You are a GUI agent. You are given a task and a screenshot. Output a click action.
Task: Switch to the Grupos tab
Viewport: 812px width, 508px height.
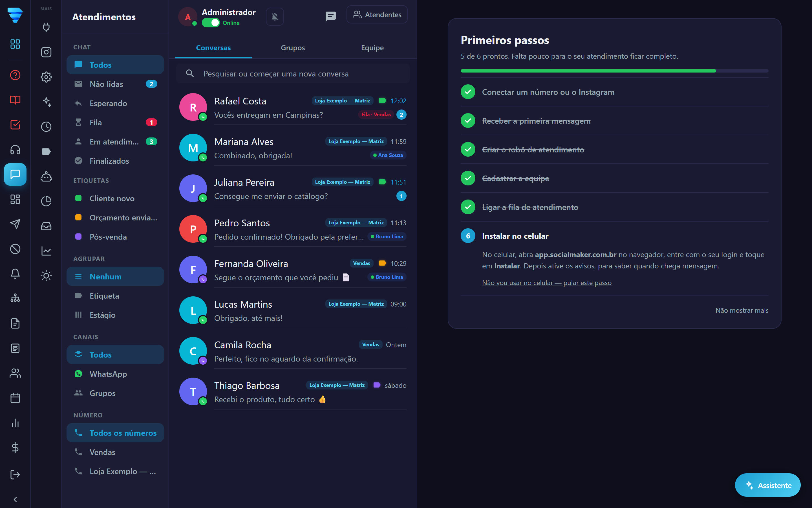click(293, 48)
